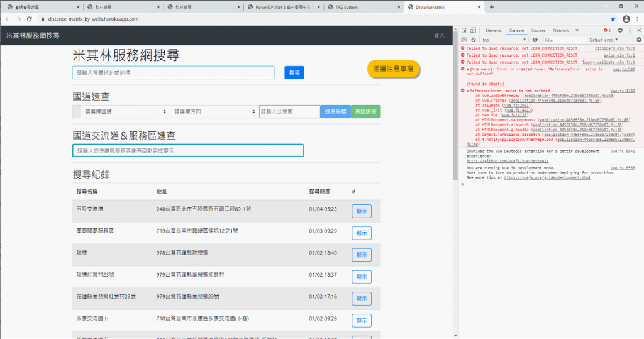Click 顯示 button for 瑞穗紅葉村23號 row

tap(362, 277)
